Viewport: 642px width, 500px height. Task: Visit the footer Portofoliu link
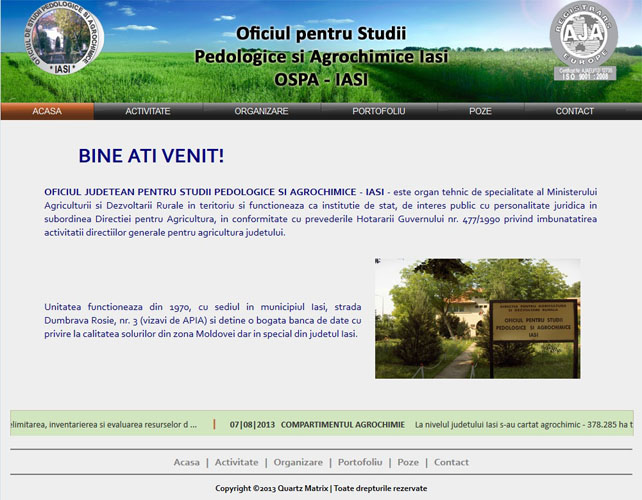pos(360,462)
